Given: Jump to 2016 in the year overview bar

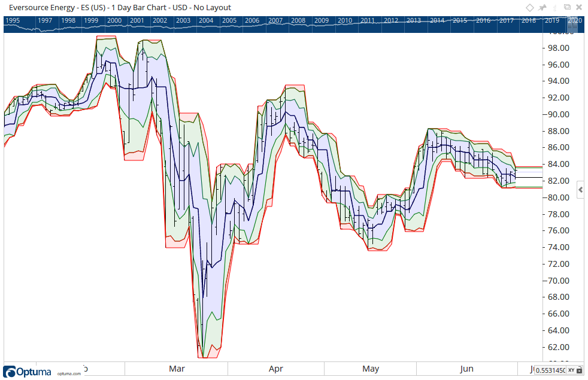Looking at the screenshot, I should pos(483,20).
